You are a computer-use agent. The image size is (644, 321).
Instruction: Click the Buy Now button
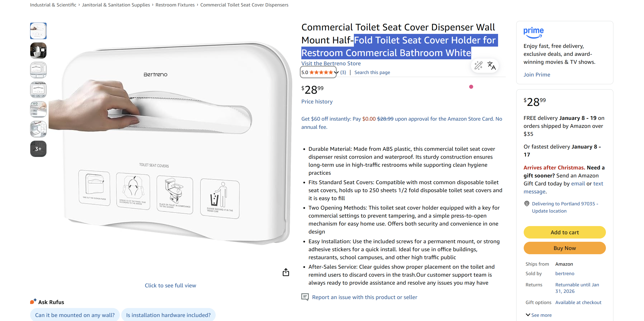565,248
